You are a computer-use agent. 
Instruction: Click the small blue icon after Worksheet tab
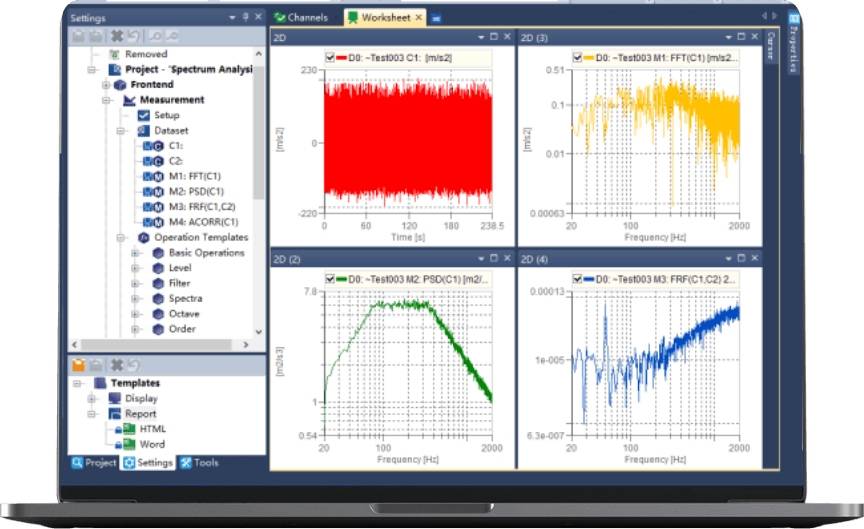(436, 18)
